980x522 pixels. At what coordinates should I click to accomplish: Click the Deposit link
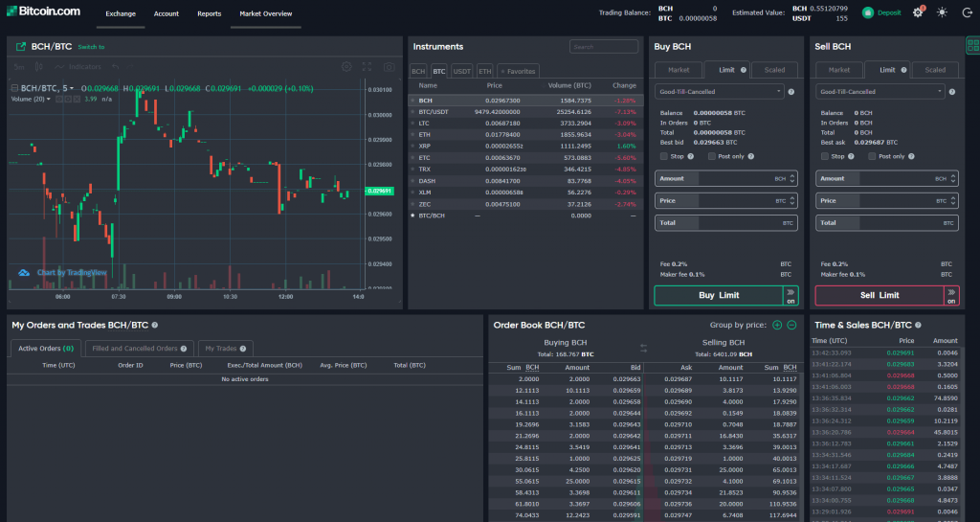click(889, 12)
